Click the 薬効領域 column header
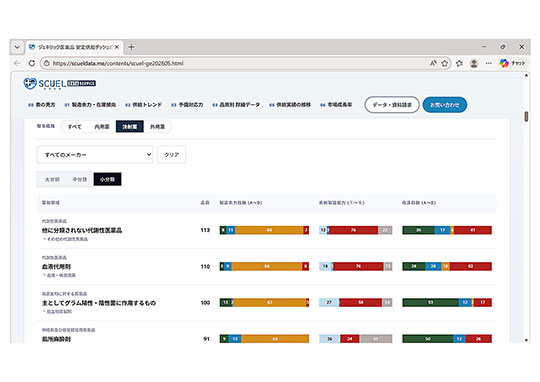Screen dimensions: 540x382 click(51, 203)
